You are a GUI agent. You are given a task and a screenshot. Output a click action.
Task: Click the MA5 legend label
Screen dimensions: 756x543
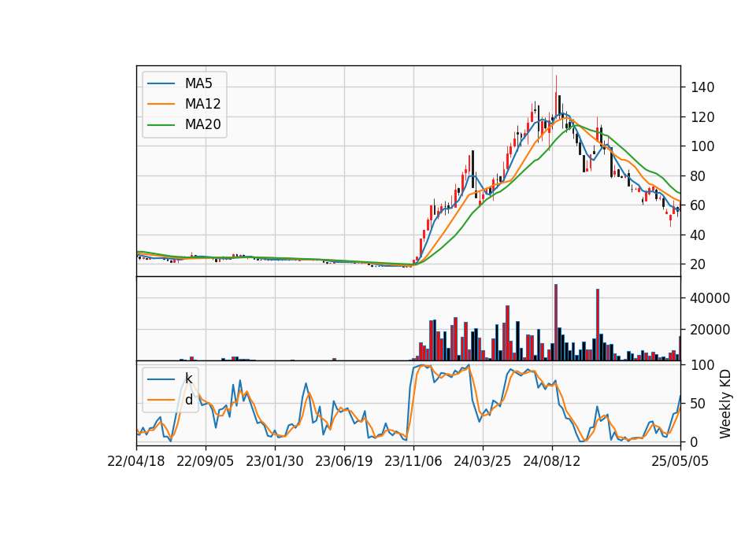click(x=198, y=83)
